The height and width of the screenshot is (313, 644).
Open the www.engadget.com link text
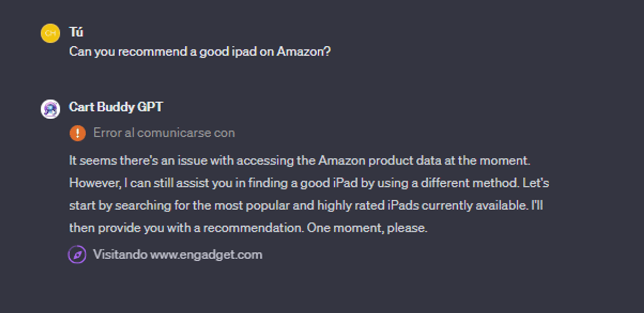[206, 255]
